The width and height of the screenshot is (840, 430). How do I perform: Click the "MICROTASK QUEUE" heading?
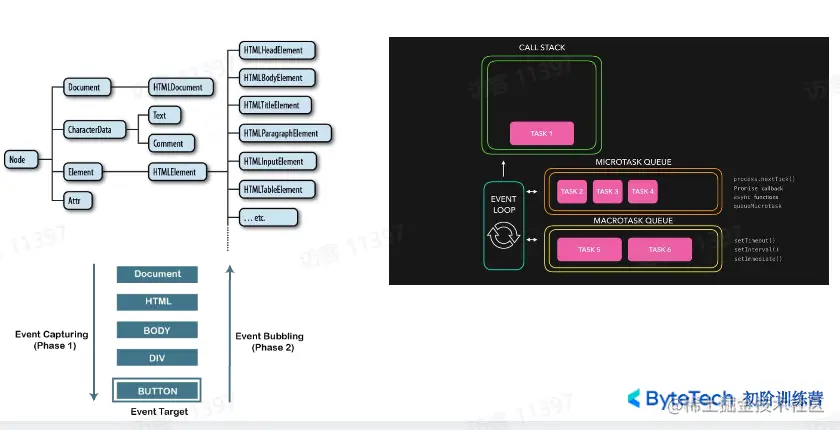633,162
